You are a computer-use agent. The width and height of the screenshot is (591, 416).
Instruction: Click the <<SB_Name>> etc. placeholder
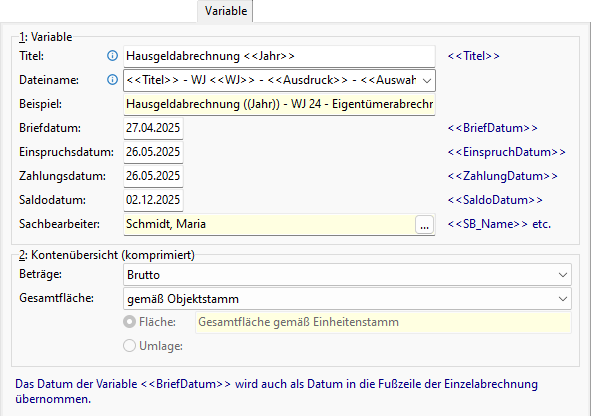coord(499,224)
